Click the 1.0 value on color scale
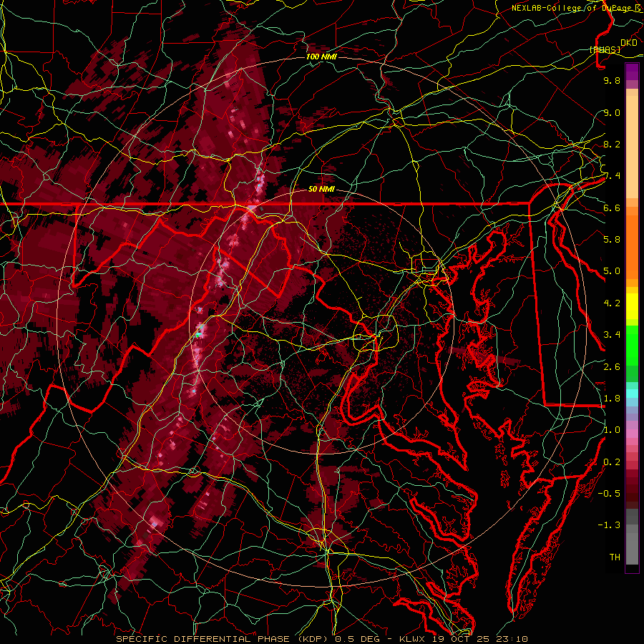Image resolution: width=644 pixels, height=644 pixels. pos(612,430)
